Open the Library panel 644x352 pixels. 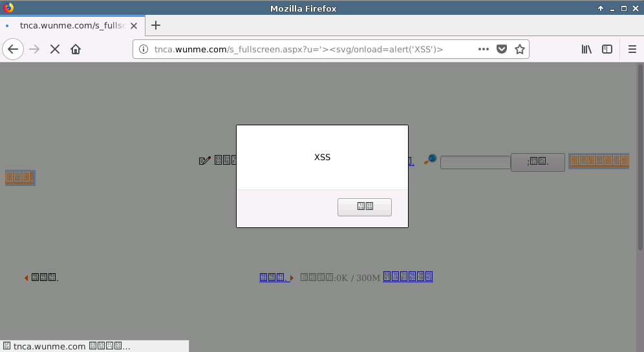586,49
